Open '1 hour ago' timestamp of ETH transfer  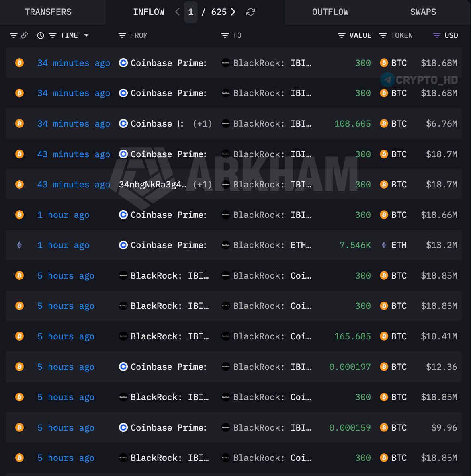[63, 245]
